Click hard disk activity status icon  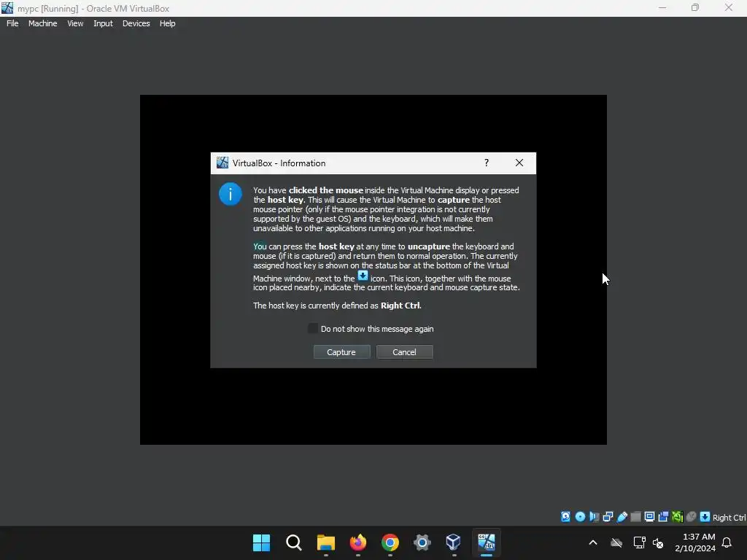[565, 517]
